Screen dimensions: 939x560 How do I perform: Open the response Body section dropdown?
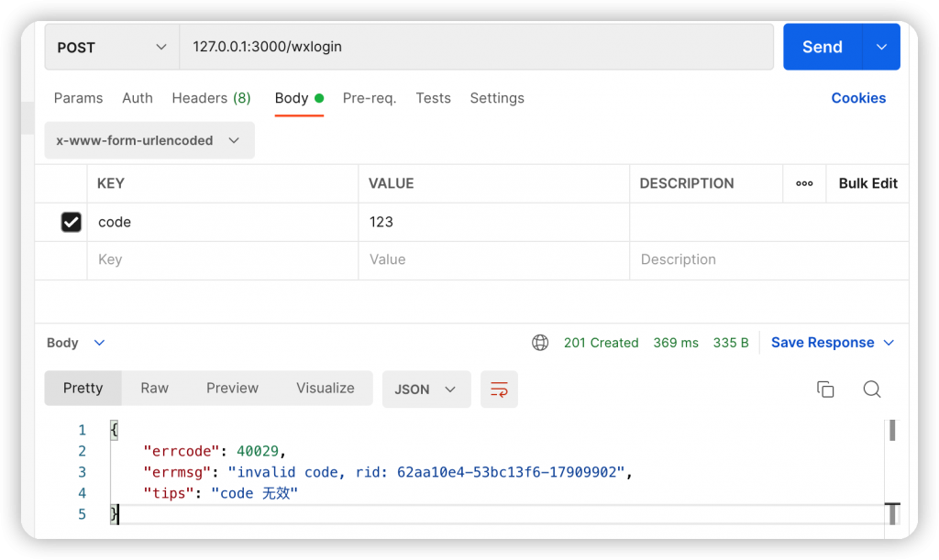tap(76, 343)
